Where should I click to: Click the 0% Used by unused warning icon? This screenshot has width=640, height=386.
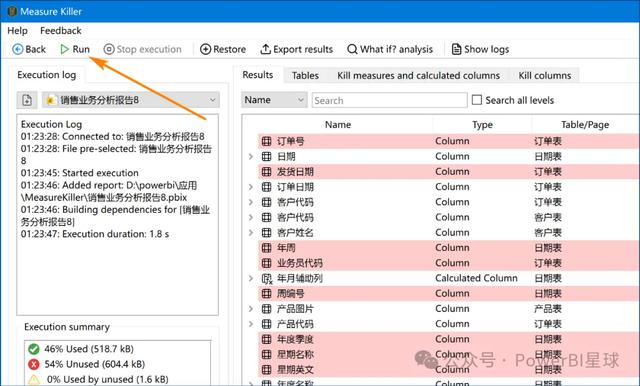point(34,380)
